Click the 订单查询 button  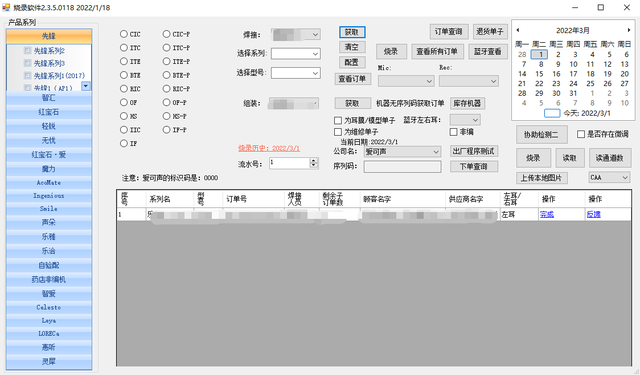(449, 31)
